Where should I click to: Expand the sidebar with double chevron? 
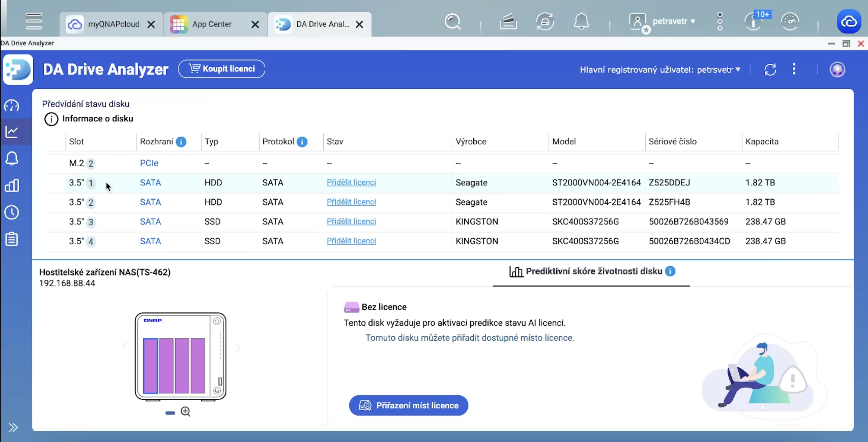13,427
